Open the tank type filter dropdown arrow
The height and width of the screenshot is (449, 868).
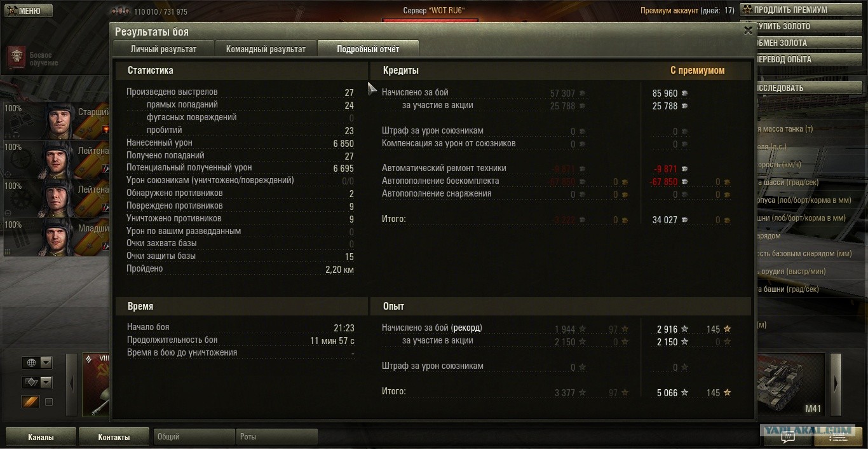pyautogui.click(x=46, y=382)
